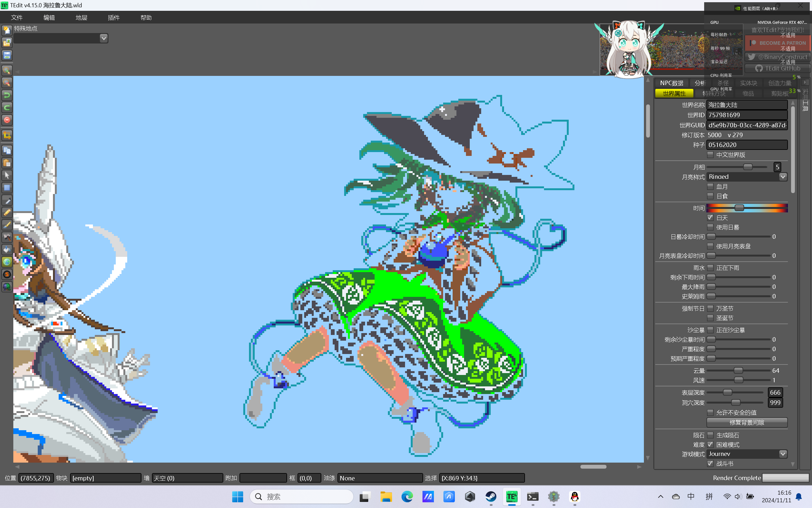Select the biome morph tool
812x508 pixels.
point(7,287)
